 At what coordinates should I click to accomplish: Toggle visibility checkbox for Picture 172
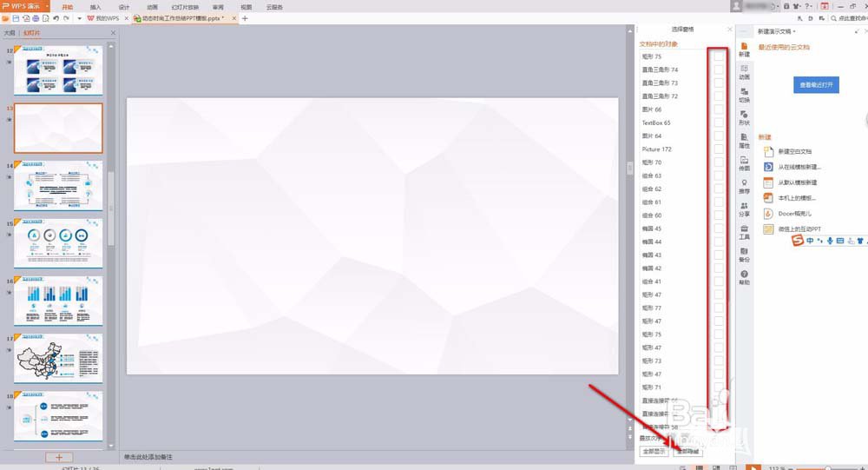pyautogui.click(x=718, y=149)
